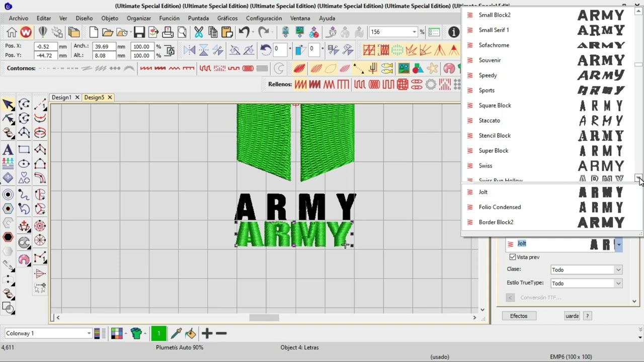Mirror the object horizontally

point(189,50)
